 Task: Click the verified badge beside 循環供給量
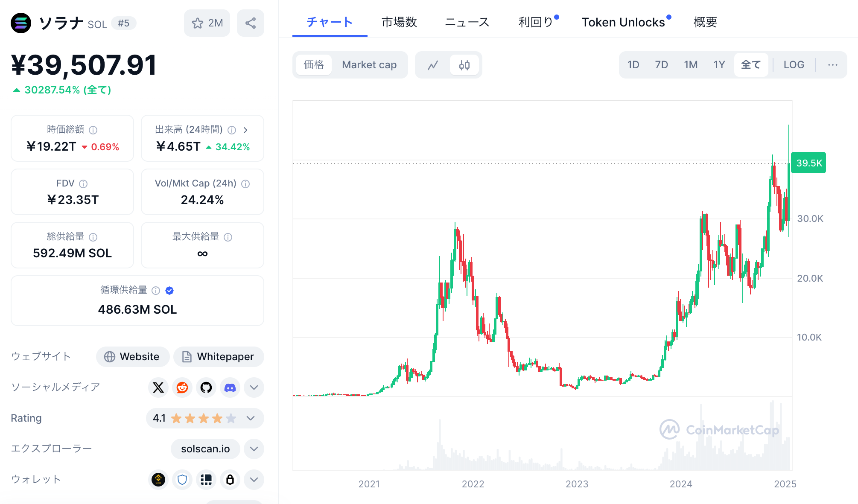[169, 291]
